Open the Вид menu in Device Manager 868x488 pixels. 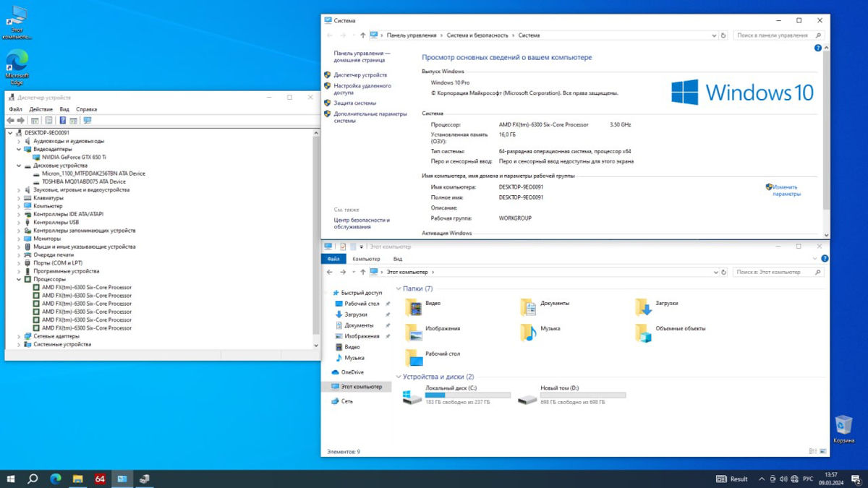tap(64, 109)
